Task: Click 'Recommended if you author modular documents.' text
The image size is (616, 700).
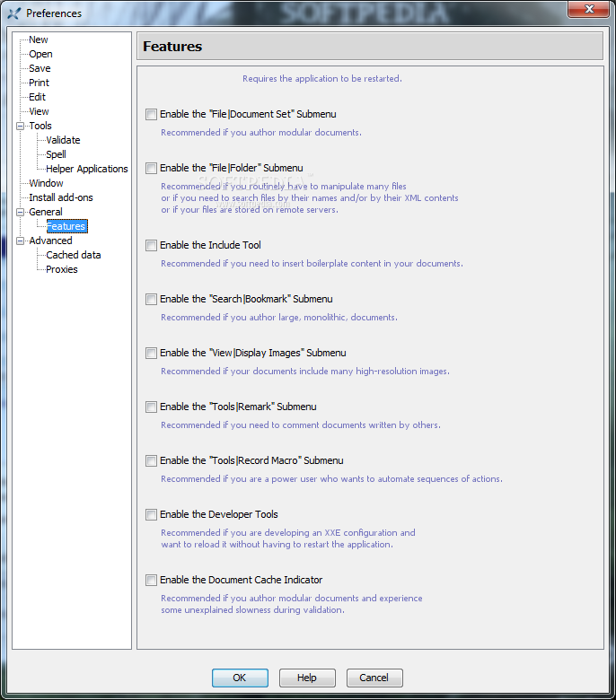Action: pos(261,133)
